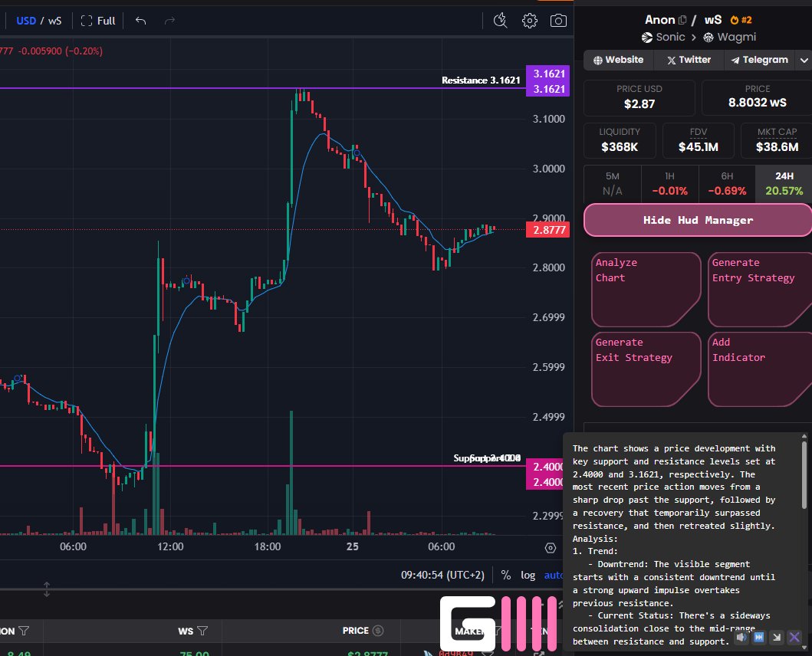Viewport: 812px width, 656px height.
Task: Click the PRICE USD $2.87 box
Action: 639,97
